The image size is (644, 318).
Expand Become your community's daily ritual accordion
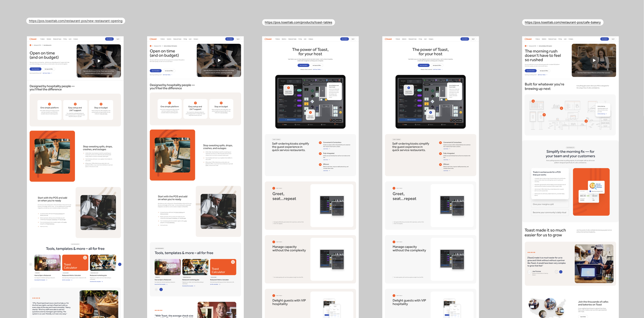pyautogui.click(x=550, y=212)
